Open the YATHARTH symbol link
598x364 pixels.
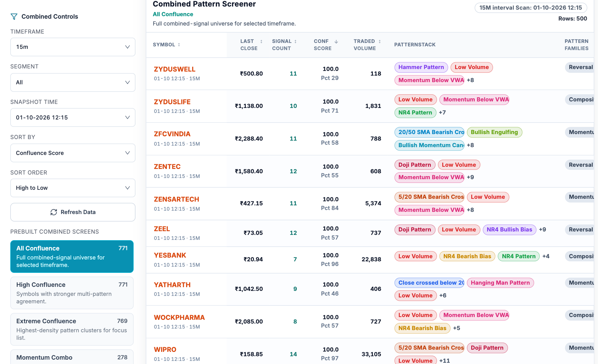(172, 285)
